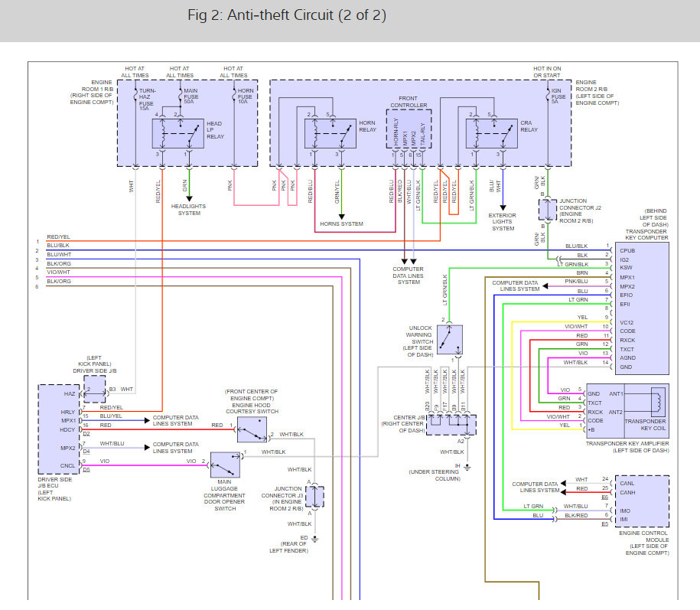Click the EFIO pin label
Viewport: 700px width, 610px height.
(x=627, y=295)
